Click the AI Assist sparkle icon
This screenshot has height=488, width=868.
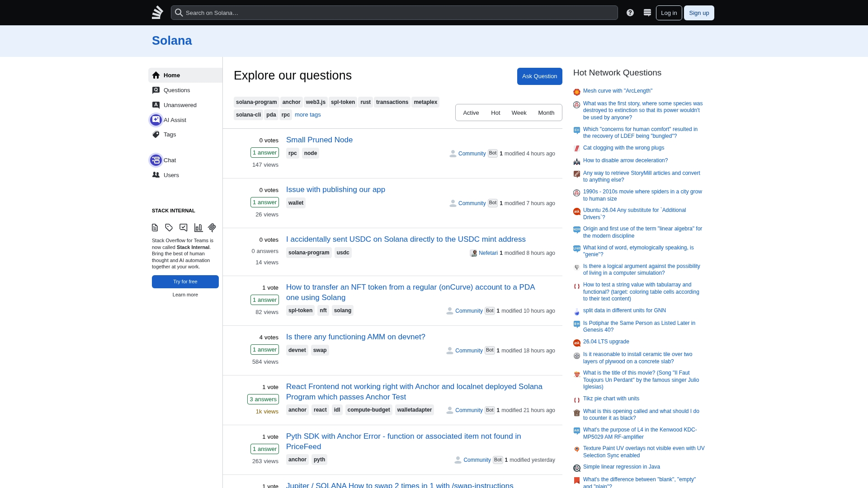coord(156,120)
